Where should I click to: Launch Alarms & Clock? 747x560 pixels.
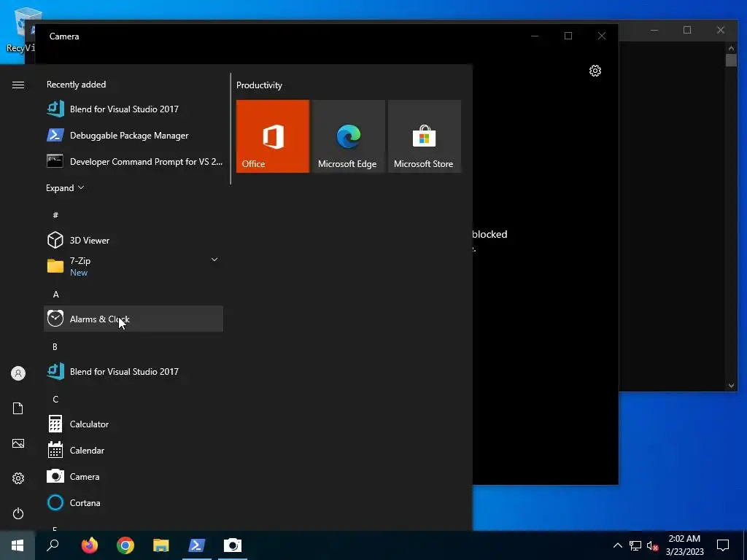(133, 319)
